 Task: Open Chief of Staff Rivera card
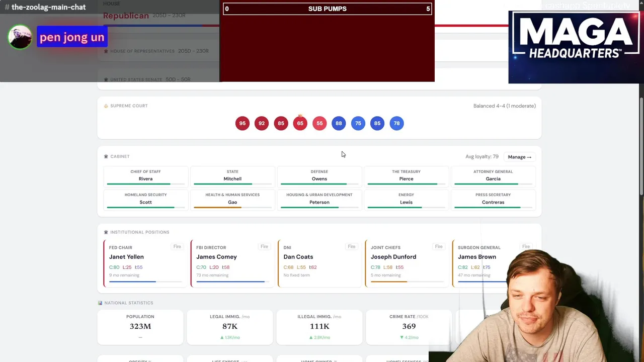(145, 176)
